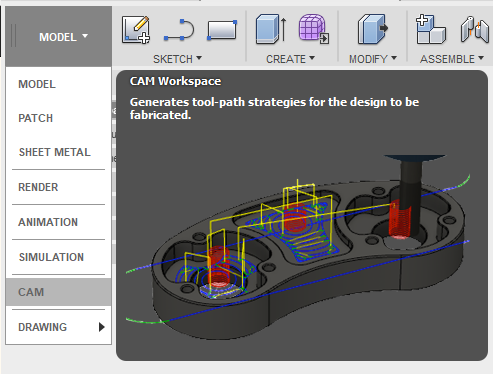
Task: Open the DRAWING submenu entry
Action: click(59, 327)
